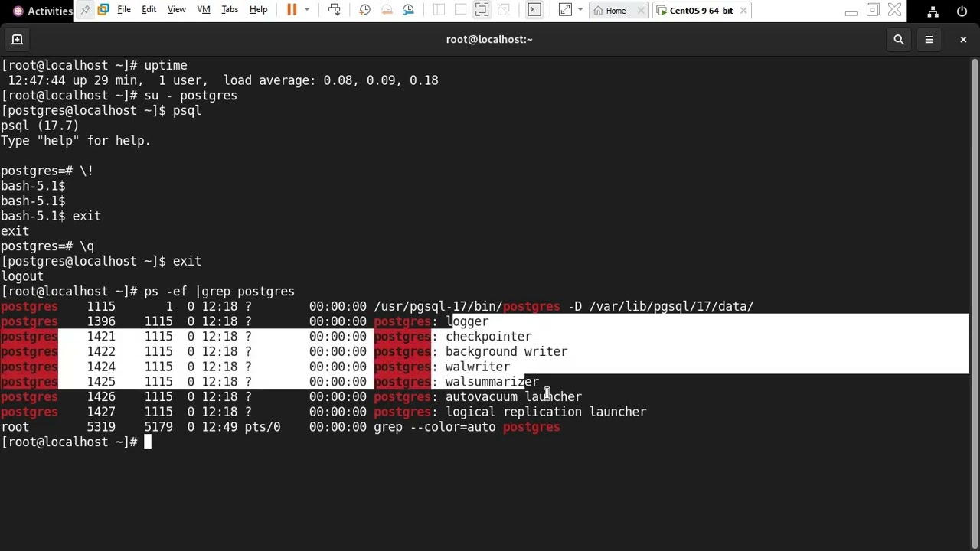This screenshot has height=551, width=980.
Task: Open the Tabs menu
Action: tap(230, 10)
